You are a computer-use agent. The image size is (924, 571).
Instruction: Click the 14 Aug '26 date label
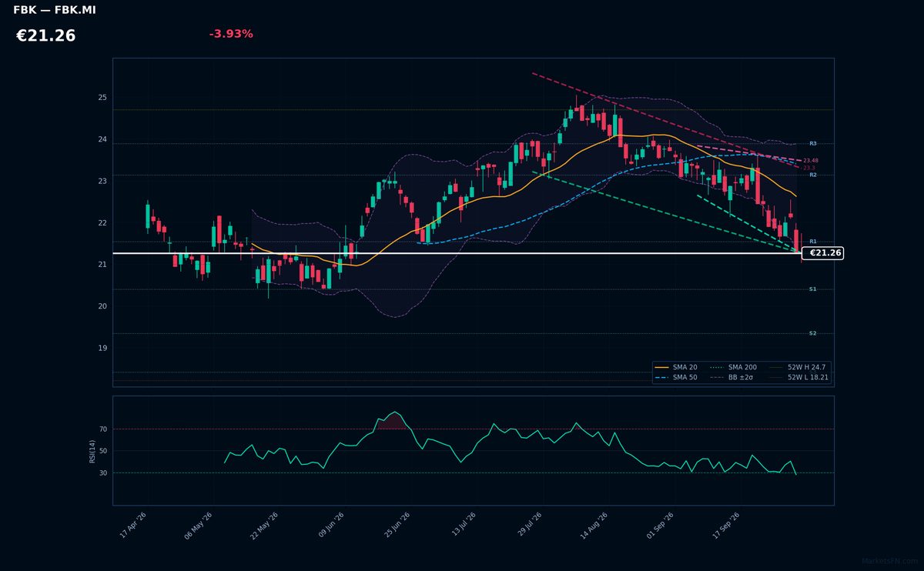click(x=594, y=526)
